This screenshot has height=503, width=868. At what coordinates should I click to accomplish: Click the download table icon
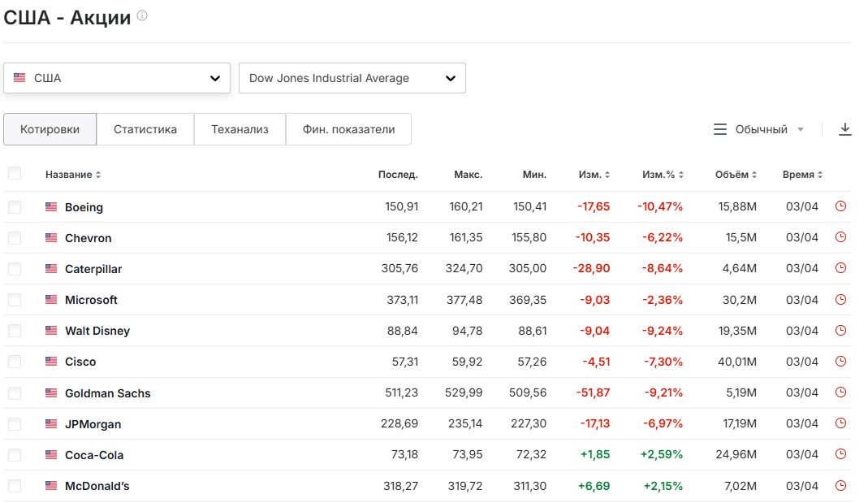[x=845, y=129]
